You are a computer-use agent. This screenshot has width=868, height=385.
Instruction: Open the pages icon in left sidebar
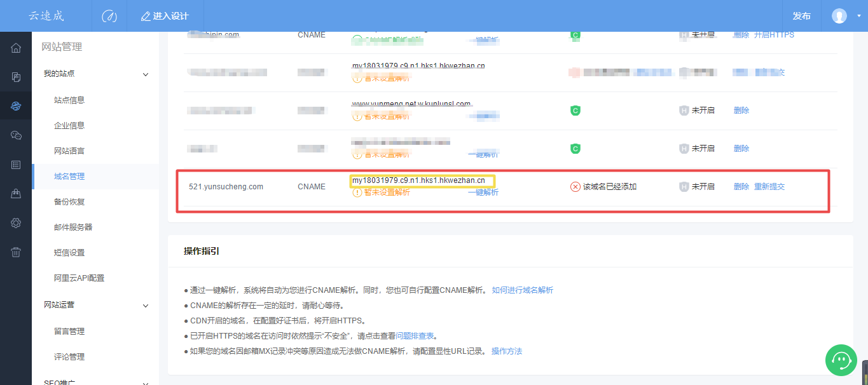coord(16,77)
